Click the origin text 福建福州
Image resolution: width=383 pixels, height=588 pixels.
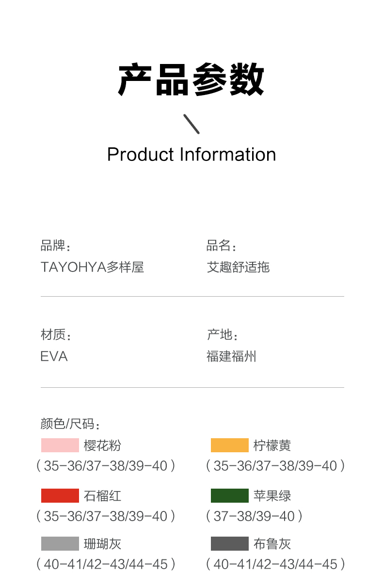coord(231,356)
